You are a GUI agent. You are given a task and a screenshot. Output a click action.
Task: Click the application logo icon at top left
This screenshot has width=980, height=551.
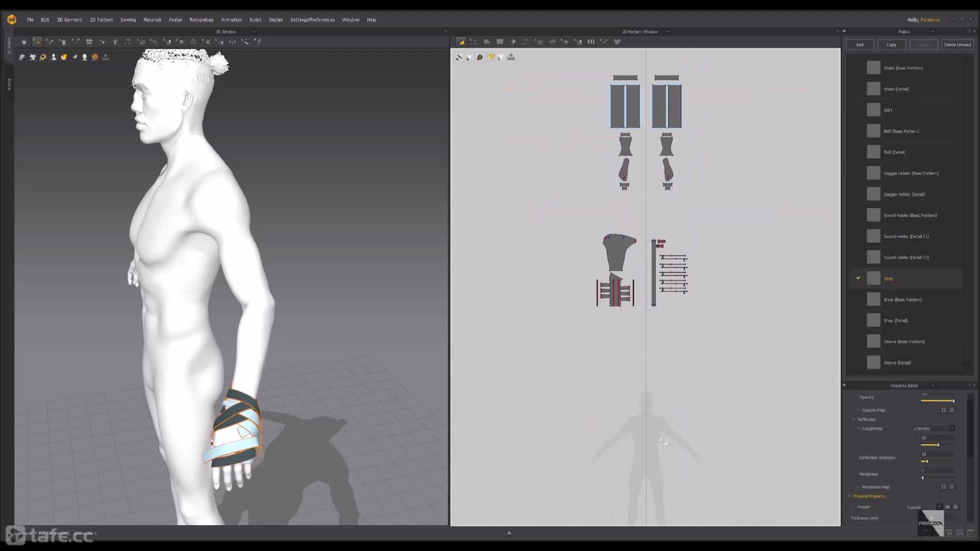(x=12, y=19)
